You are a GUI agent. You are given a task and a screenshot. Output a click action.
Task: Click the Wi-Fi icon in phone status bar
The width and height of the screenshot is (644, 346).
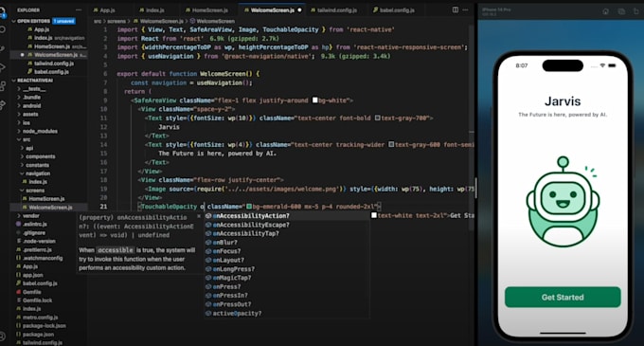coord(602,65)
